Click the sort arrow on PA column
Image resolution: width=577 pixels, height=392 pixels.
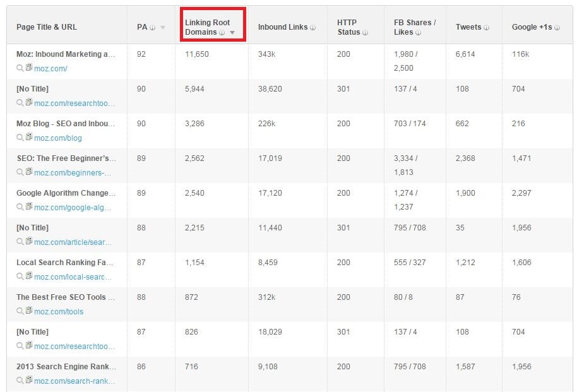163,28
